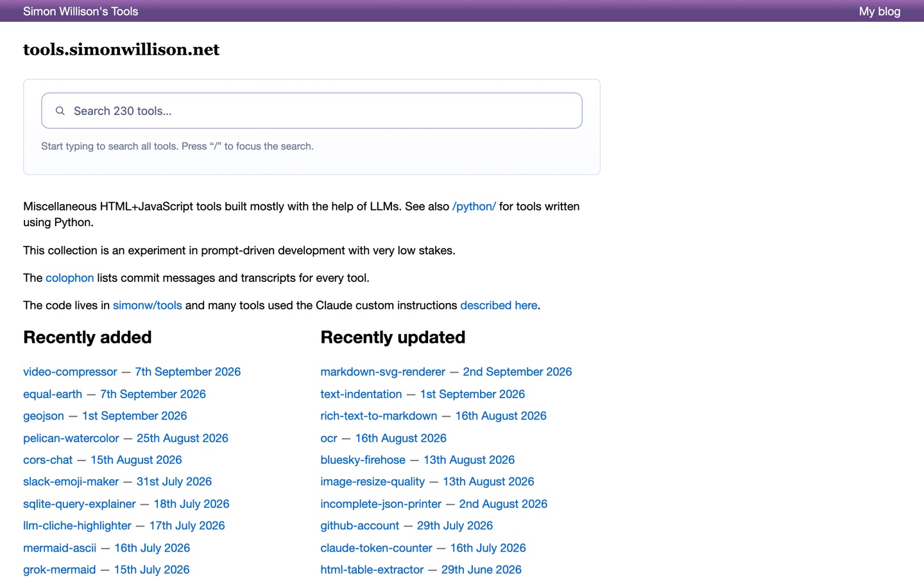Open html-table-extractor tool
The height and width of the screenshot is (578, 924).
point(372,570)
